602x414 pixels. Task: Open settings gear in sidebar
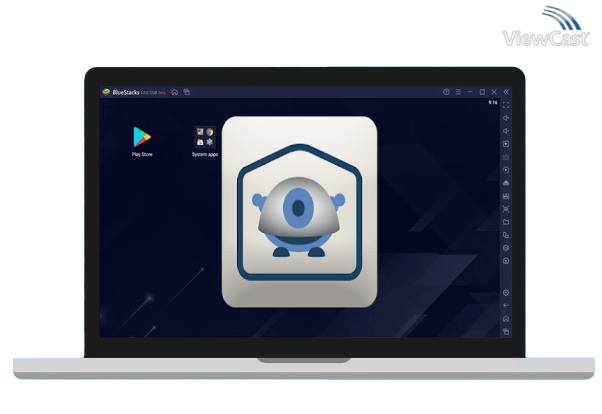[506, 293]
